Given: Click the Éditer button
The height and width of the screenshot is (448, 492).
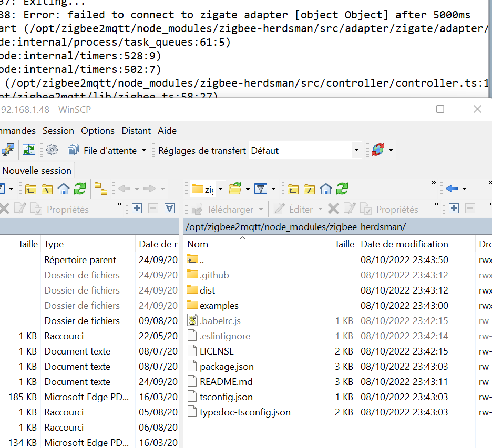Looking at the screenshot, I should tap(294, 209).
